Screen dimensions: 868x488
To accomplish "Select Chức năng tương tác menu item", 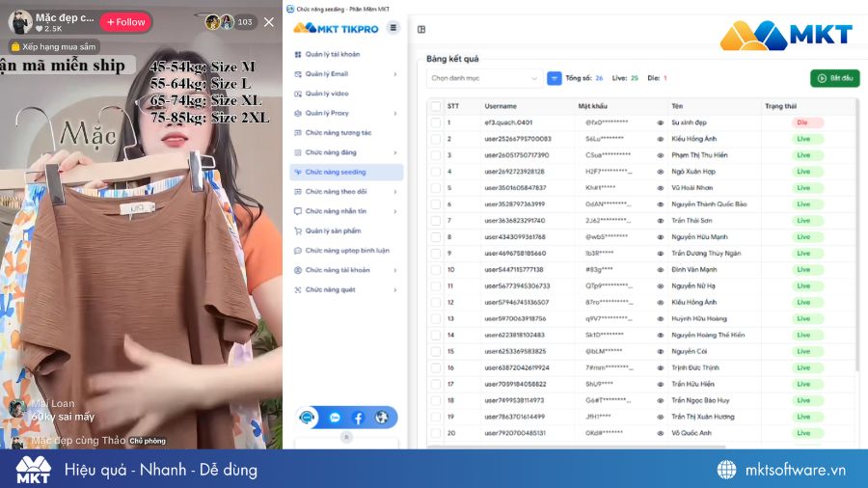I will point(346,133).
